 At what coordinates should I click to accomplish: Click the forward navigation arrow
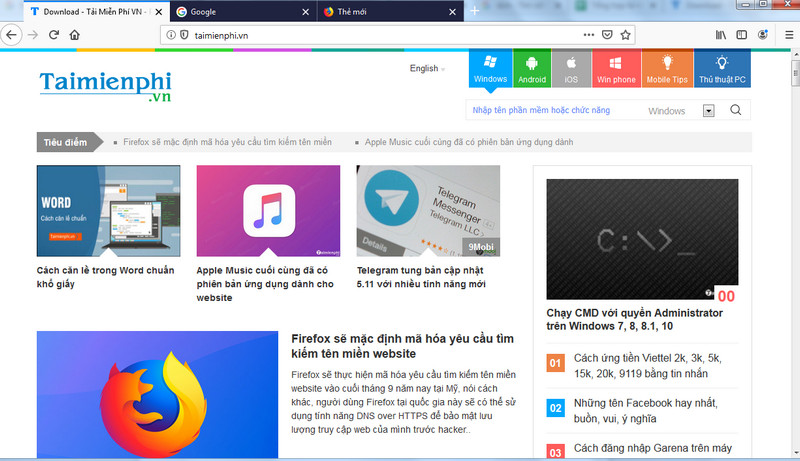33,35
